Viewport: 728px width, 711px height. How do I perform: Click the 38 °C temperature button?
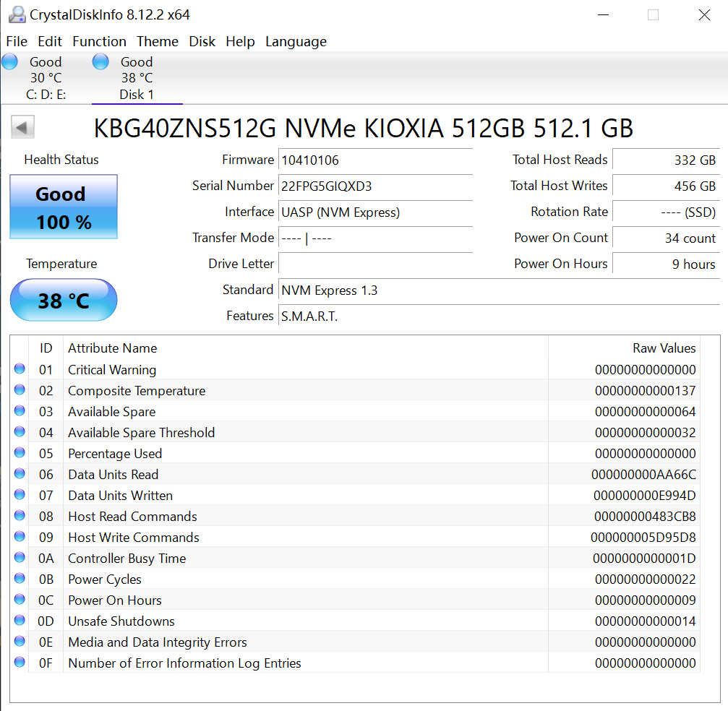pos(64,300)
